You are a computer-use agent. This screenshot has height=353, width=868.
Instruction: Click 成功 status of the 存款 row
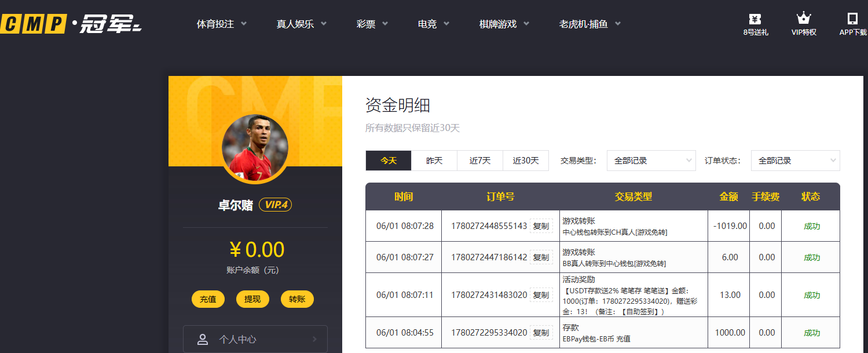pyautogui.click(x=812, y=333)
